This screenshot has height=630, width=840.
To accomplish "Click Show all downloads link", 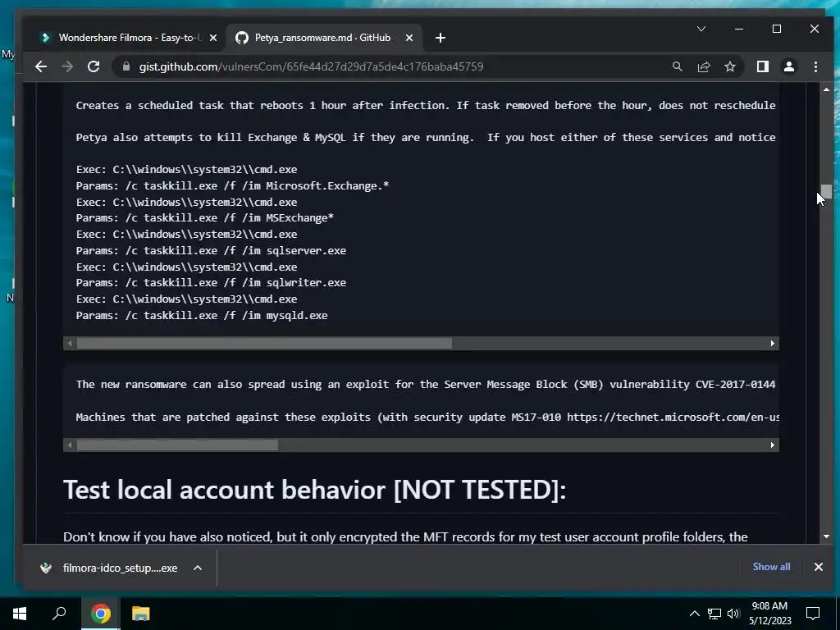I will [771, 567].
